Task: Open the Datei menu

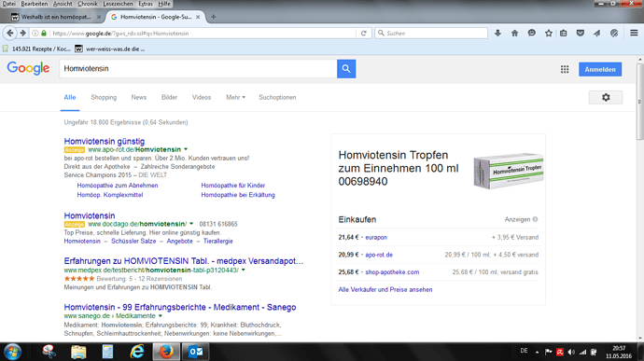Action: coord(8,4)
